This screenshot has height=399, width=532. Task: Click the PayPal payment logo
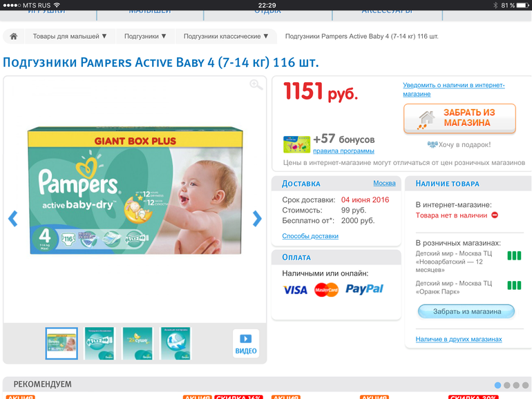pos(364,289)
